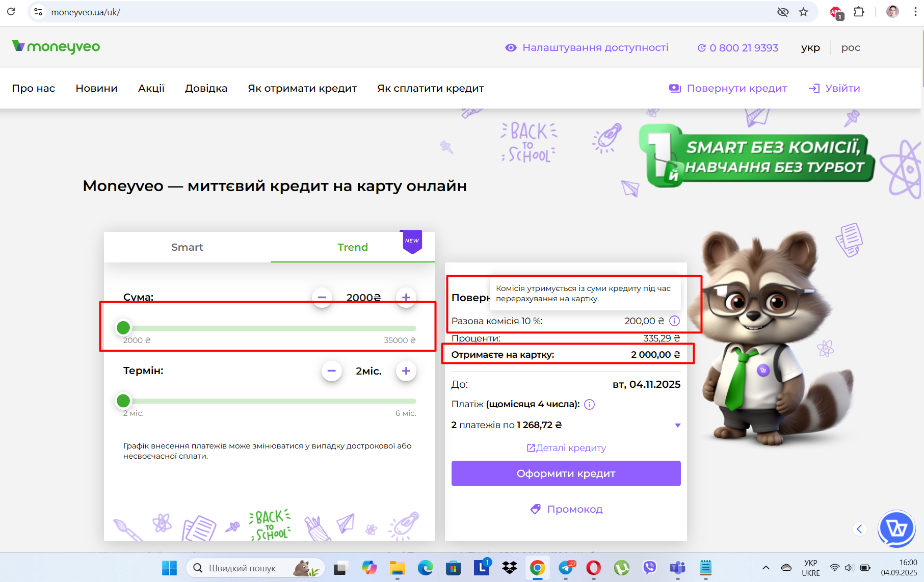Image resolution: width=924 pixels, height=582 pixels.
Task: Switch site language to рос
Action: pyautogui.click(x=851, y=48)
